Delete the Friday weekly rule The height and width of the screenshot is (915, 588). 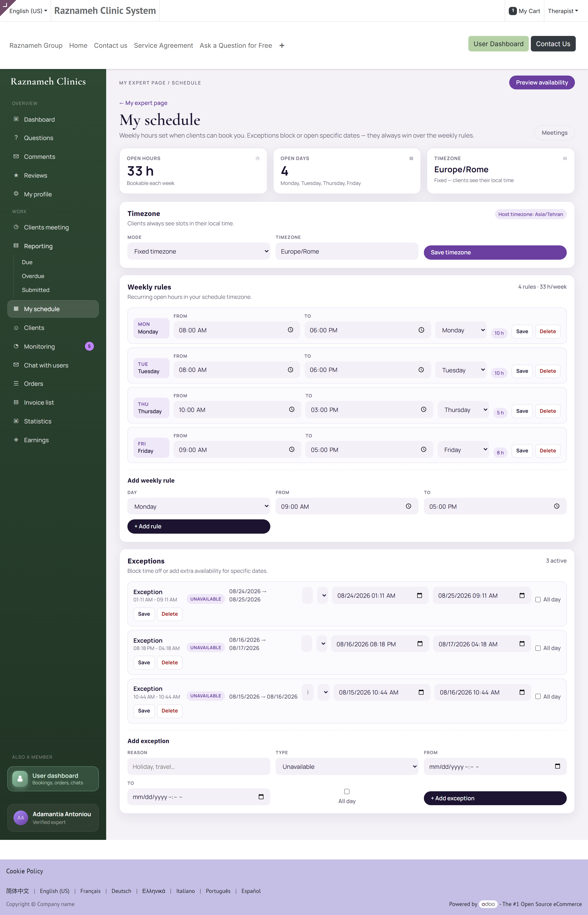pyautogui.click(x=548, y=450)
